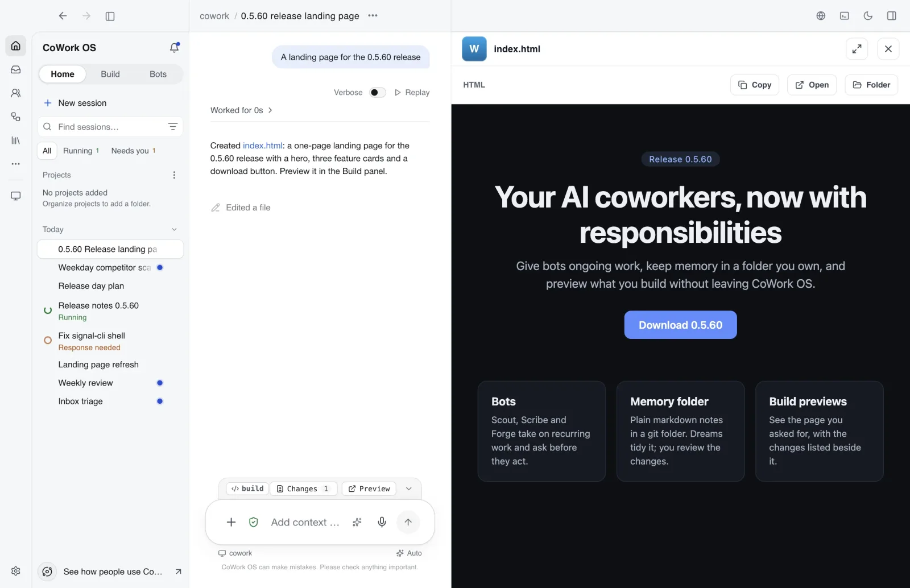
Task: Open the inbox tray icon in rail
Action: click(16, 69)
